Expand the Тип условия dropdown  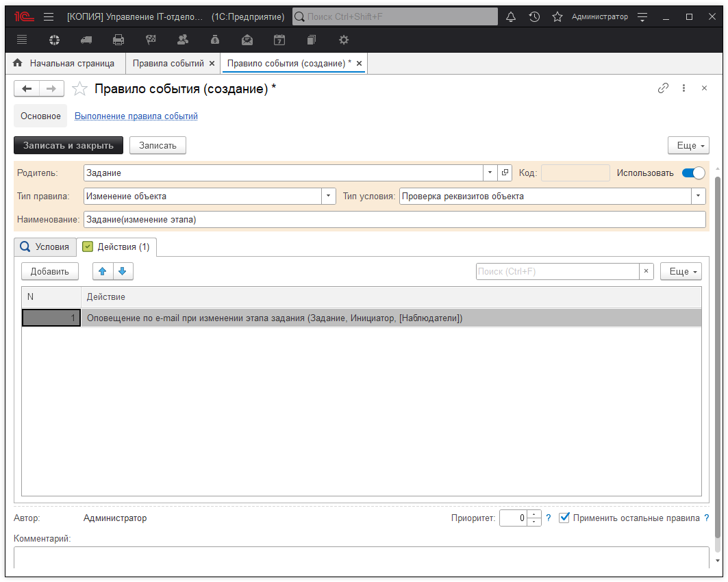pos(698,197)
